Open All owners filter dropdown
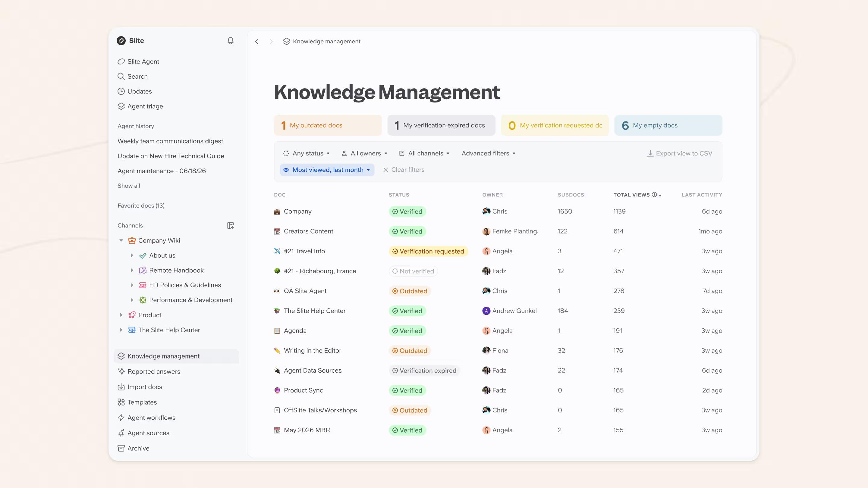Screen dimensions: 868x488 pos(364,153)
